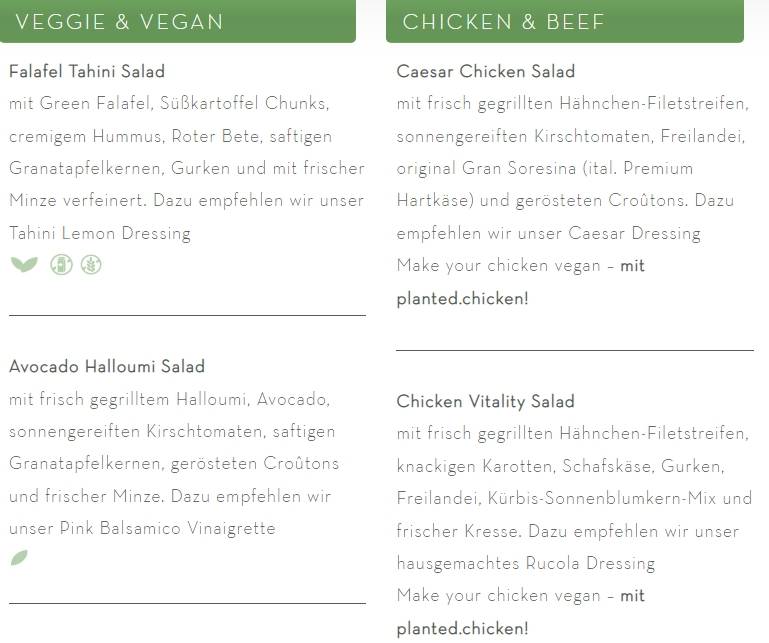Open the Veggie & Vegan category header
The height and width of the screenshot is (643, 769).
click(178, 22)
